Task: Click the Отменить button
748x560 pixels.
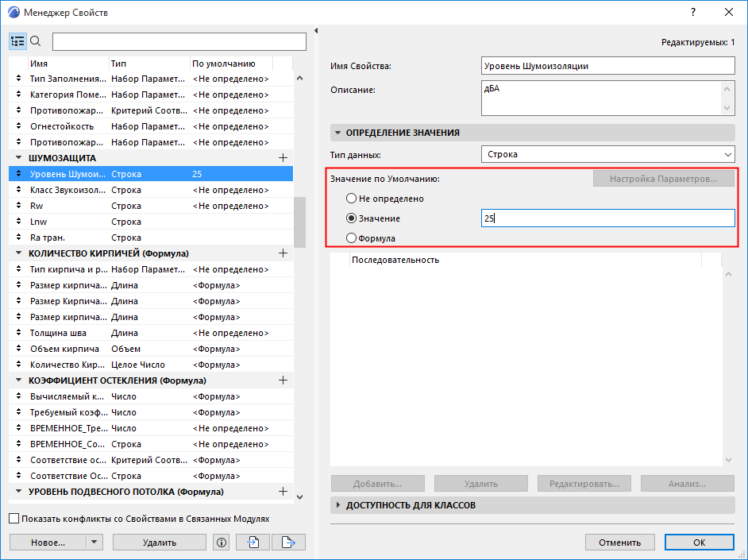Action: coord(619,543)
